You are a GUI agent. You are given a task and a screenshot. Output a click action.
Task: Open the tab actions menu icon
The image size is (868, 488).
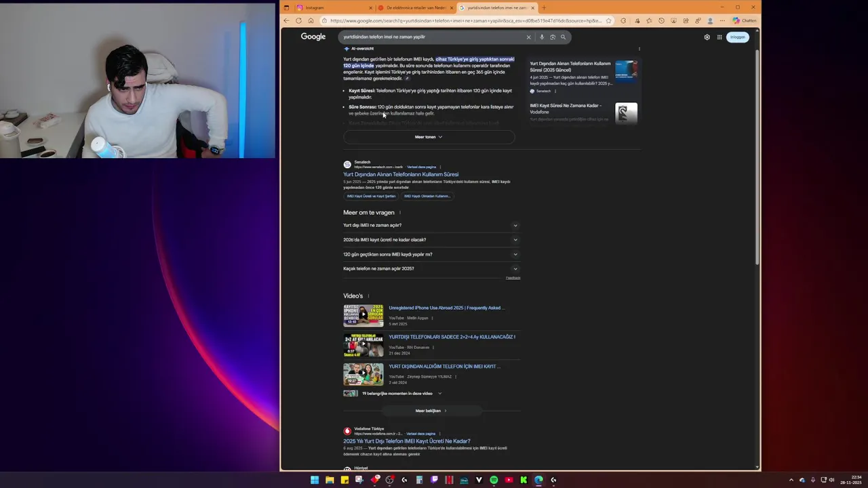pos(286,7)
